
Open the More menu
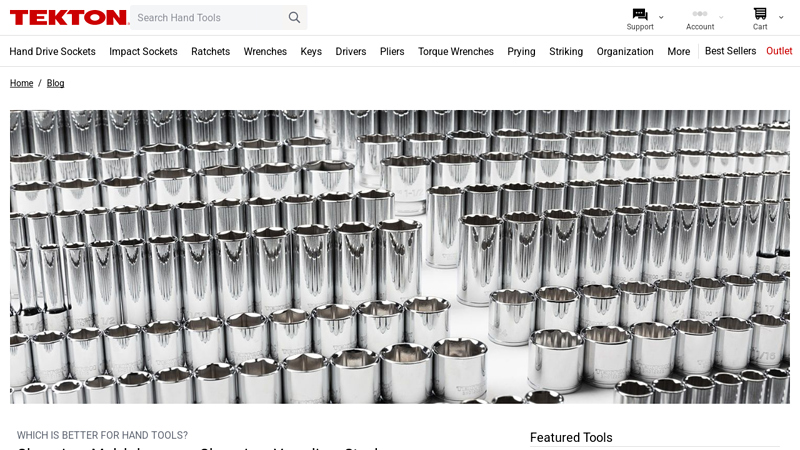click(679, 52)
